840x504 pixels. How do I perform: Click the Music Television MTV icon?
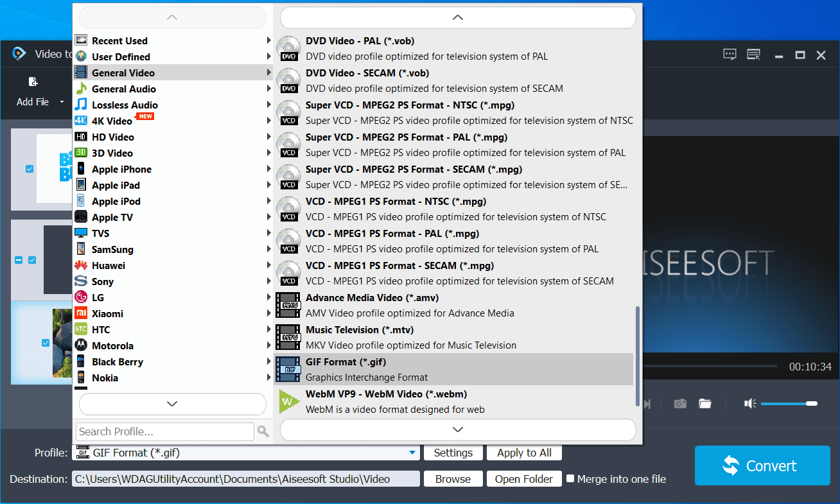[288, 337]
